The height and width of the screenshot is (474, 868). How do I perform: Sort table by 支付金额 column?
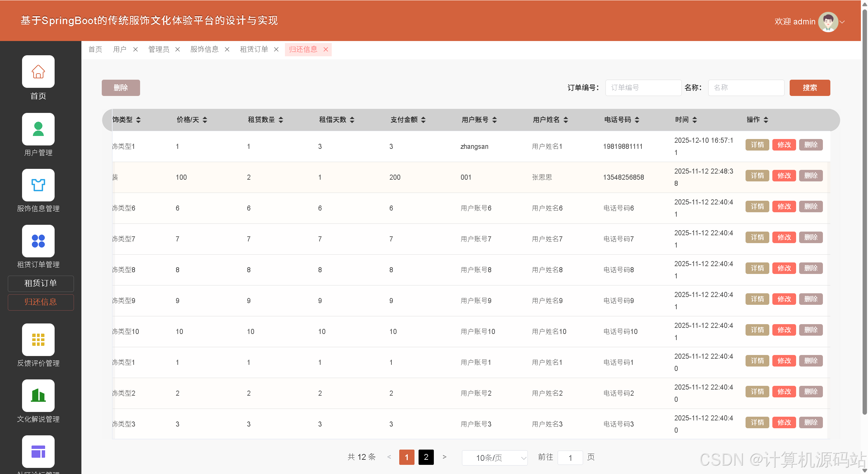coord(423,120)
